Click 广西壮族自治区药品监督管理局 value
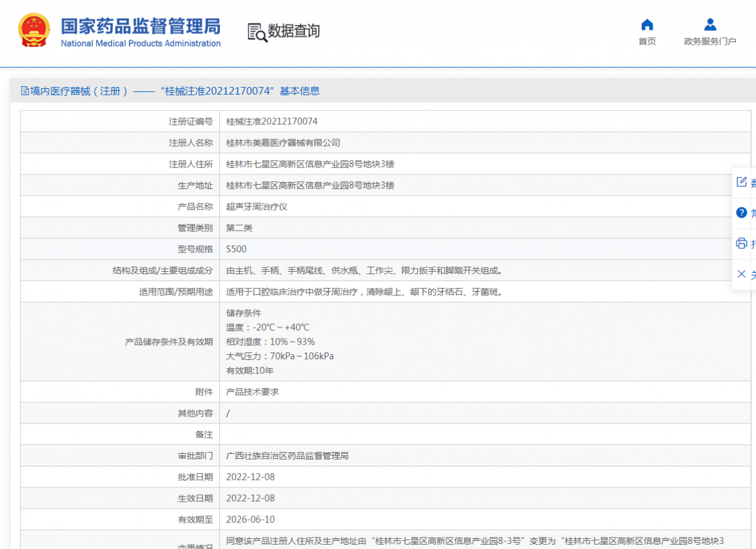This screenshot has width=756, height=549. 287,455
